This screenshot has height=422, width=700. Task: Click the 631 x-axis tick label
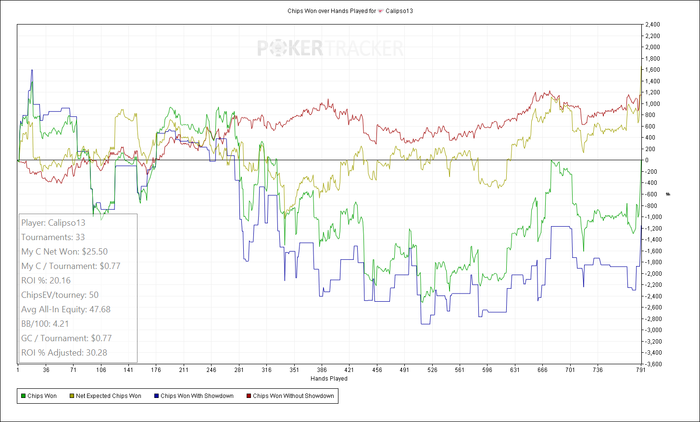515,370
